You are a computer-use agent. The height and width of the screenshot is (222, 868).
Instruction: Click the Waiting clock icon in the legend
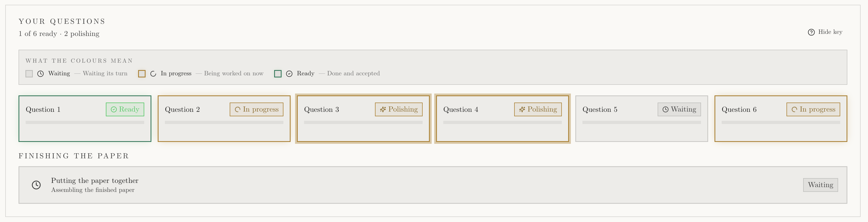tap(40, 74)
